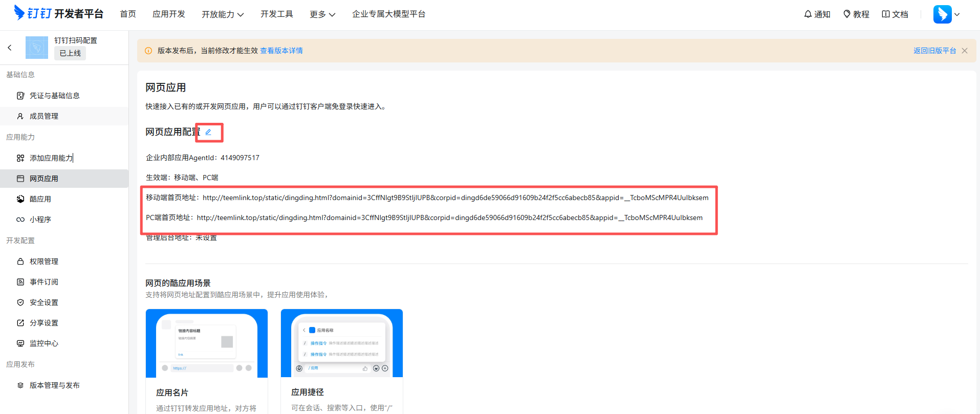980x414 pixels.
Task: Open 企业专属大模型平台 page
Action: pos(389,14)
